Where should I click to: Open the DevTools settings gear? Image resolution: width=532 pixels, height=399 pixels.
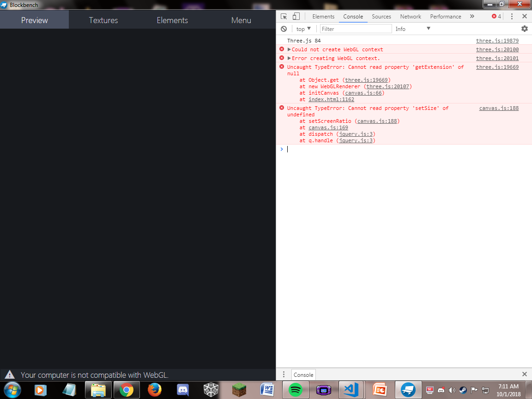(524, 29)
